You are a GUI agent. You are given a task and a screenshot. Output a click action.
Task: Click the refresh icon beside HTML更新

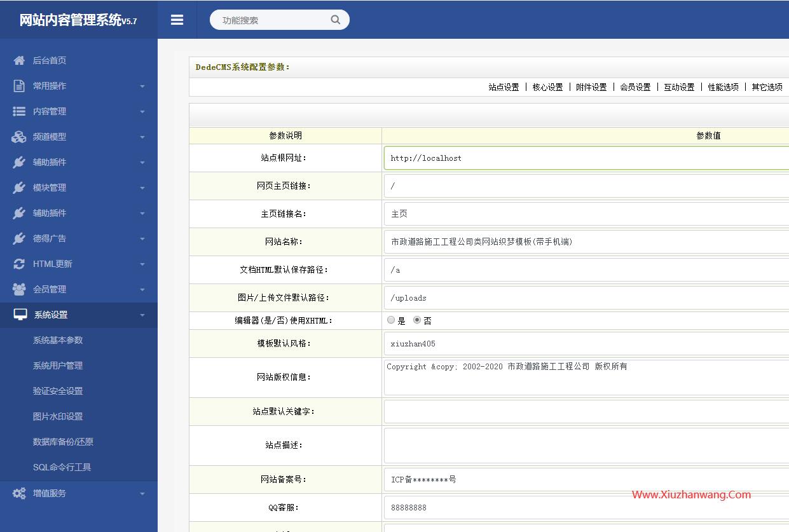click(19, 264)
